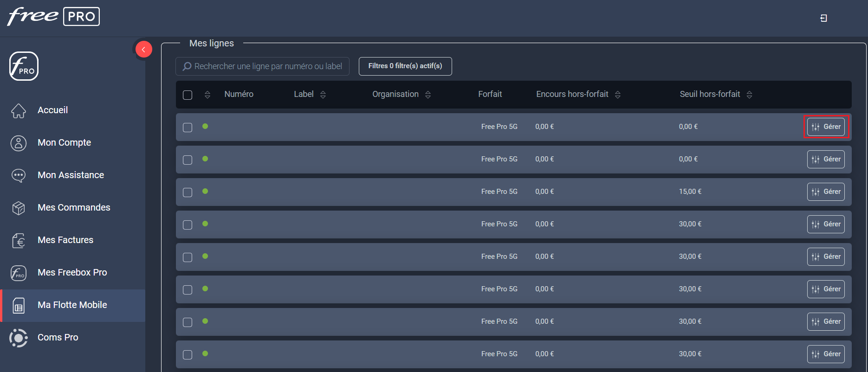The width and height of the screenshot is (868, 372).
Task: Click the Free PRO logo in header
Action: point(53,17)
